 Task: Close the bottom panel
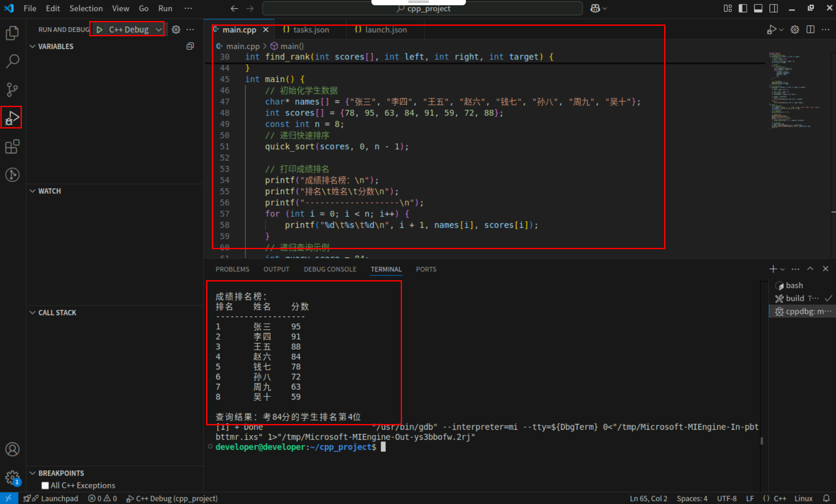point(826,269)
